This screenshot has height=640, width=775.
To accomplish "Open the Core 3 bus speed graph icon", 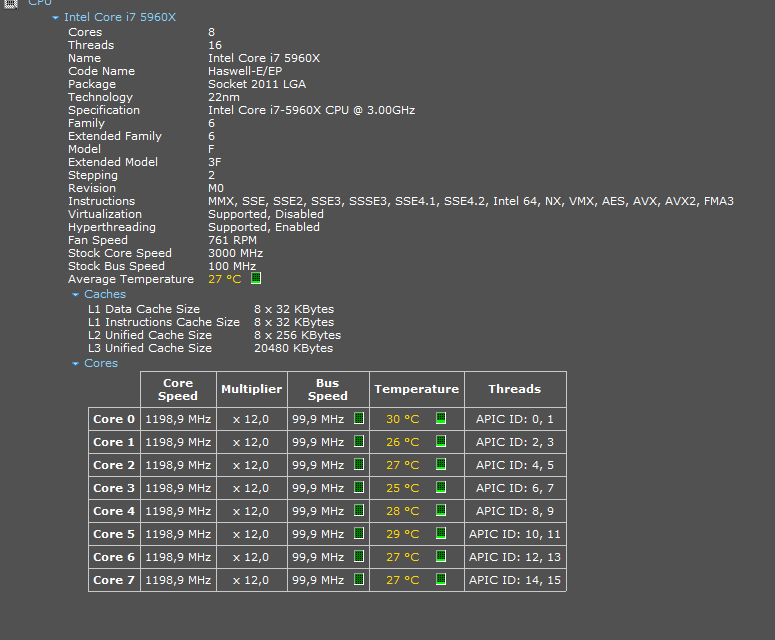I will pyautogui.click(x=359, y=487).
